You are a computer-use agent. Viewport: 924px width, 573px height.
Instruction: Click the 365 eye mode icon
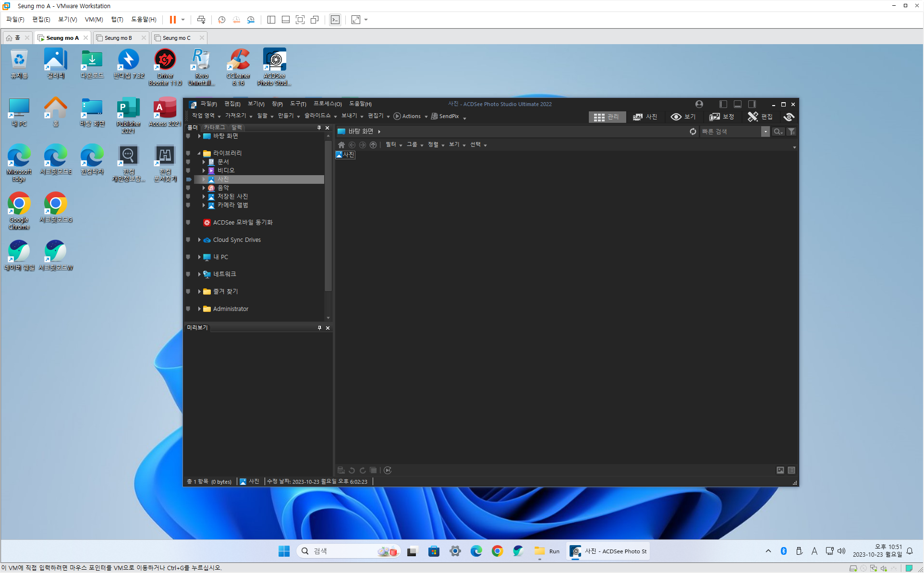click(789, 117)
